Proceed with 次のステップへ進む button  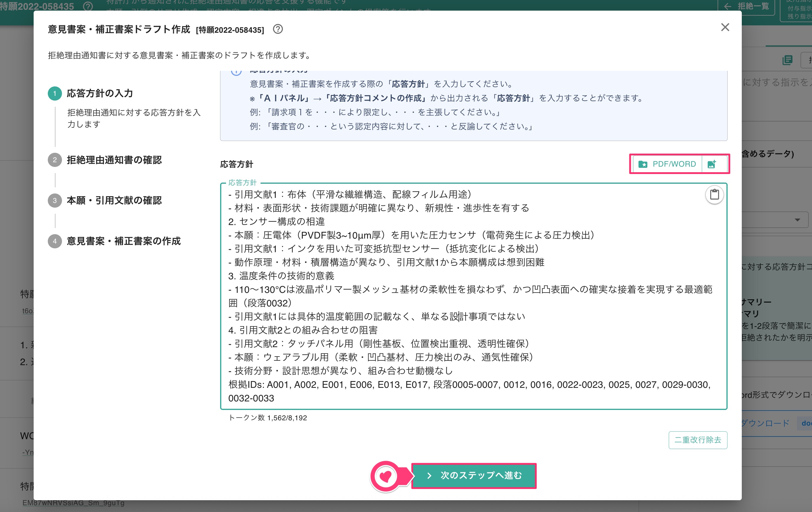coord(474,475)
